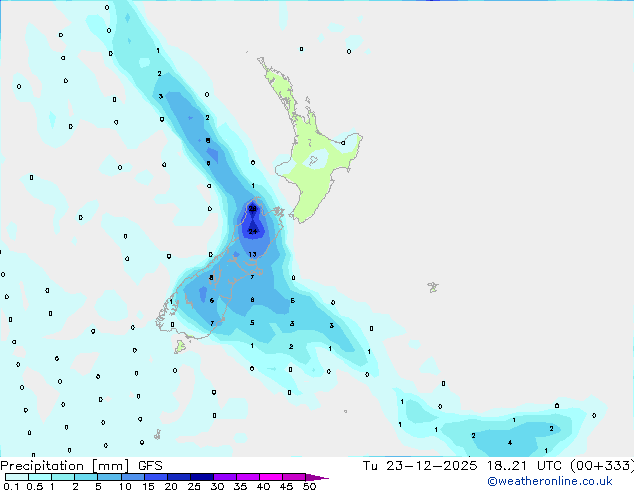This screenshot has height=490, width=634.
Task: Click the above-50 mm legend arrow tip
Action: point(317,477)
